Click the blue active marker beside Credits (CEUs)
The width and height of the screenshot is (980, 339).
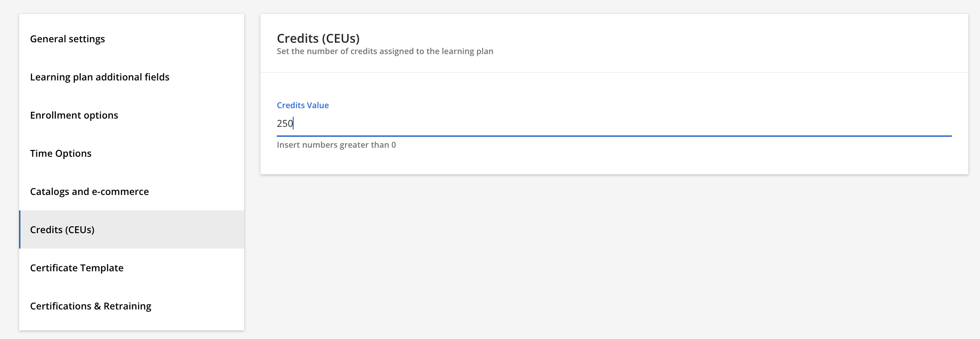click(20, 229)
